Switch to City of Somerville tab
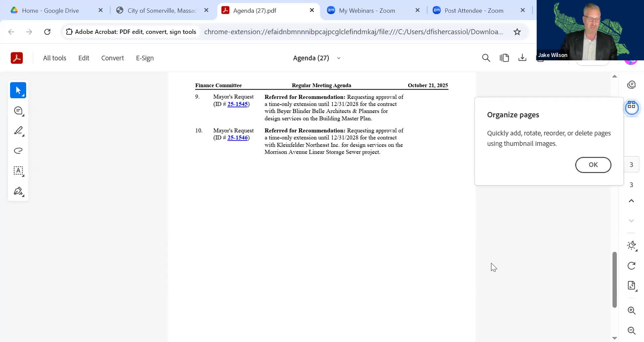This screenshot has width=644, height=342. click(162, 10)
